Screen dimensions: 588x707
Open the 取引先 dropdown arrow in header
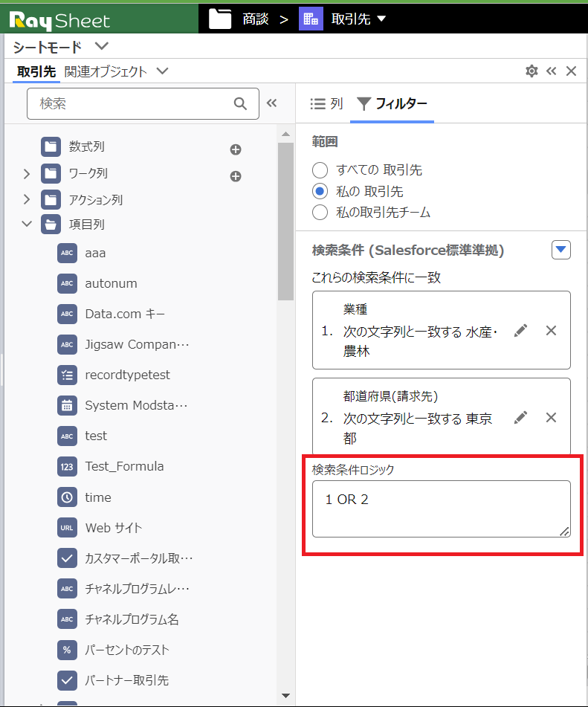click(x=381, y=19)
